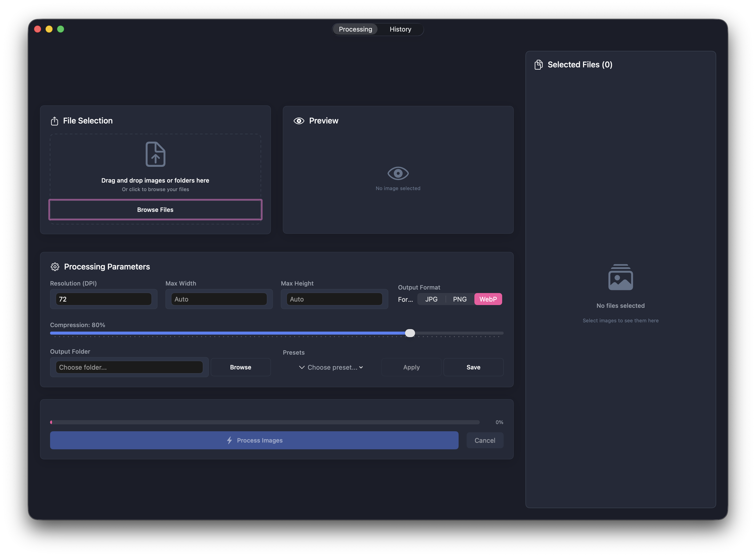The width and height of the screenshot is (756, 557).
Task: Click the Resolution DPI input field
Action: pyautogui.click(x=103, y=299)
